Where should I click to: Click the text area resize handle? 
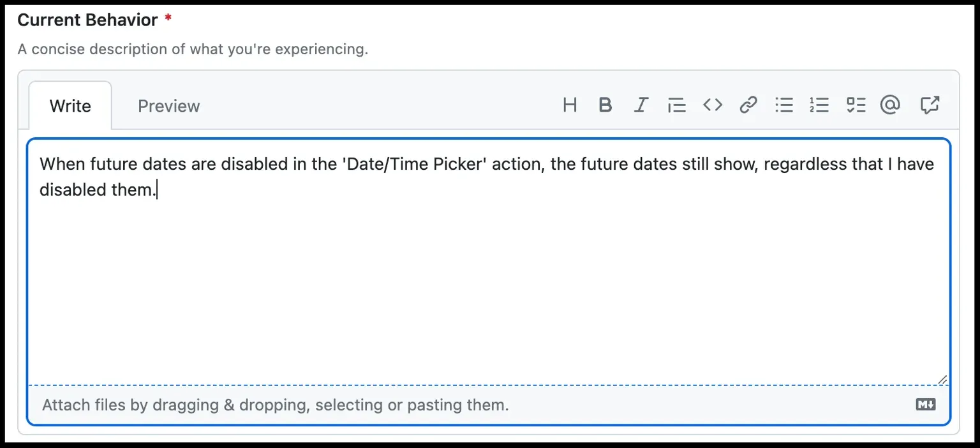coord(942,379)
